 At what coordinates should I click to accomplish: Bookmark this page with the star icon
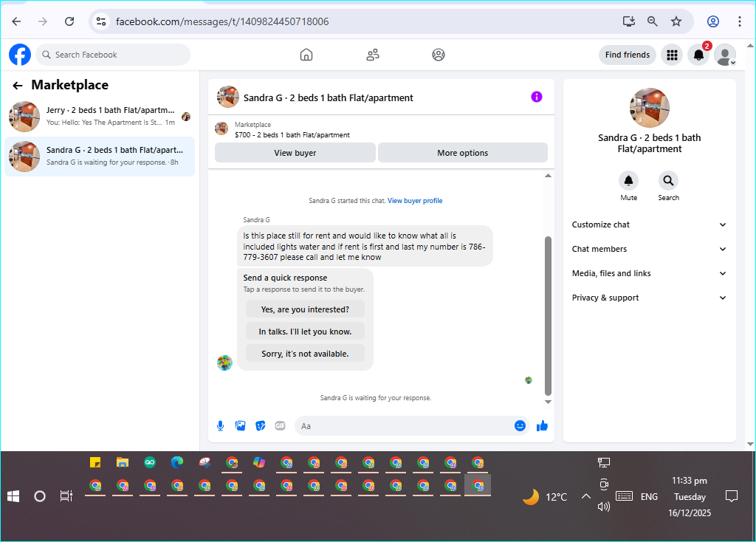676,21
